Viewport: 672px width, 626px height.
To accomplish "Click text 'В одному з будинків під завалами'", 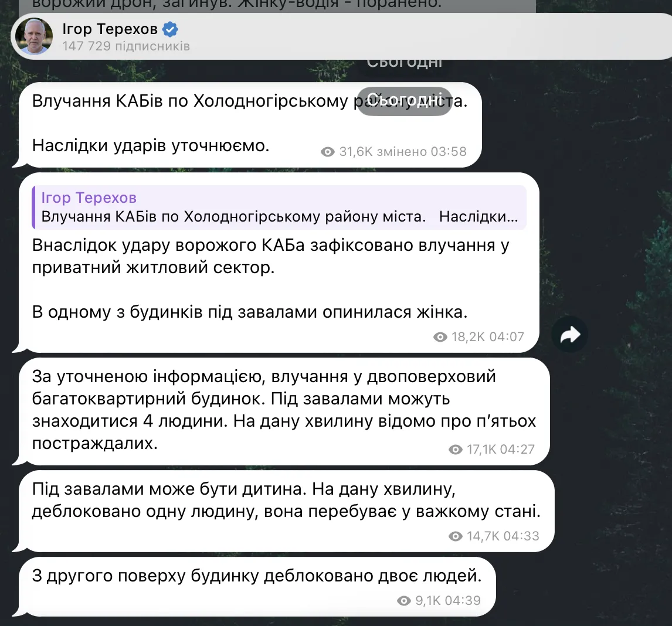I will (x=175, y=312).
